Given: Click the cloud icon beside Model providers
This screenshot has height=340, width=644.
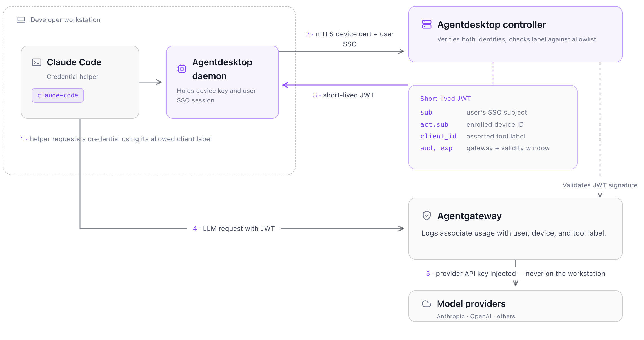Looking at the screenshot, I should click(x=427, y=304).
